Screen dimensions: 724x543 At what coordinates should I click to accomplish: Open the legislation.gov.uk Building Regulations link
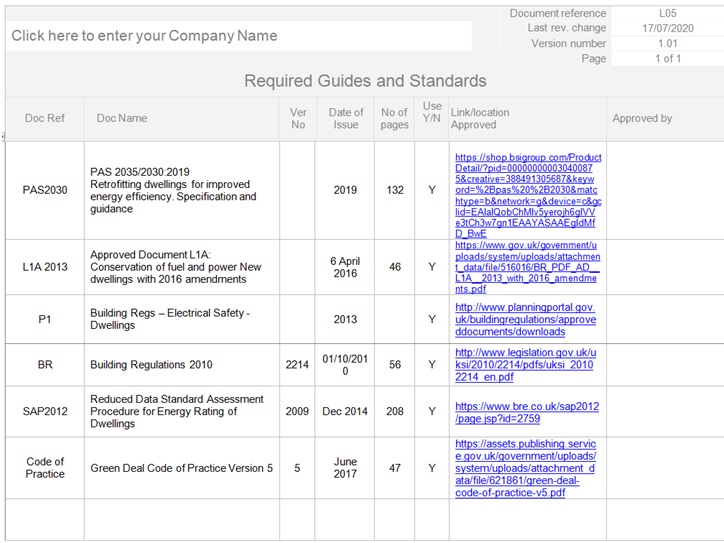click(525, 365)
